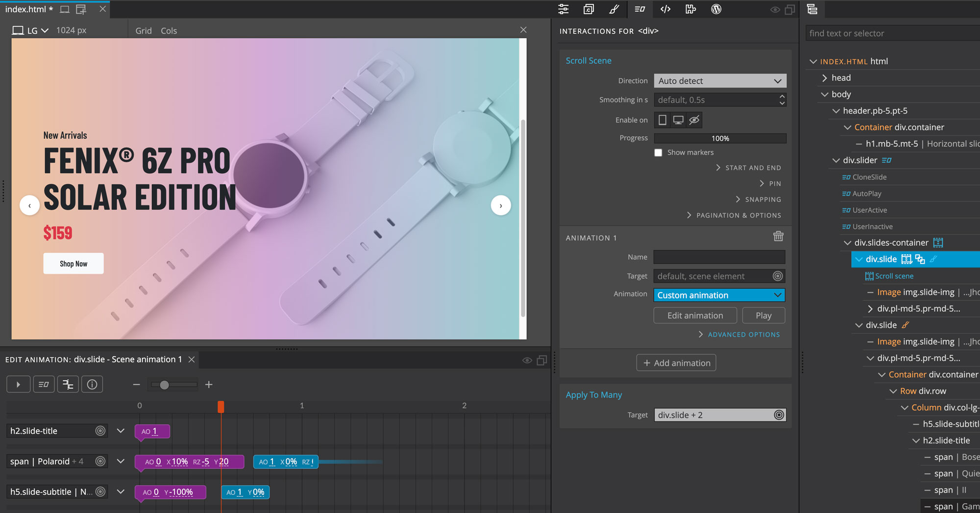980x513 pixels.
Task: Pick target for h2.slide-title track
Action: [x=100, y=431]
